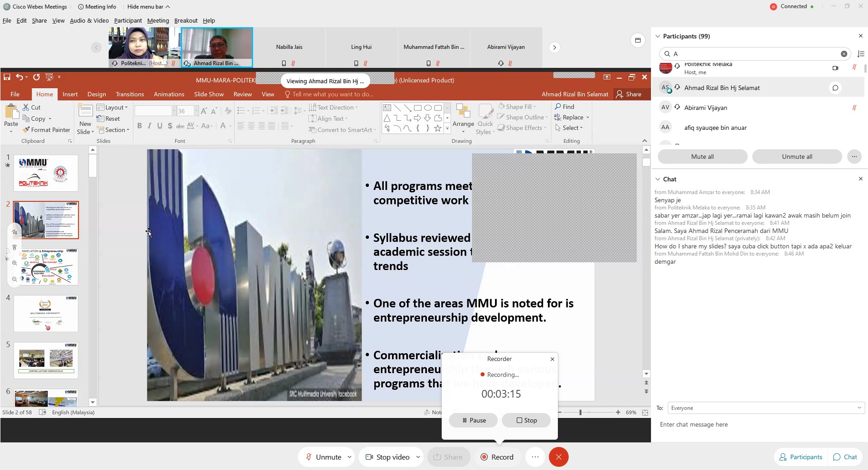868x470 pixels.
Task: Toggle Bold formatting
Action: 139,126
